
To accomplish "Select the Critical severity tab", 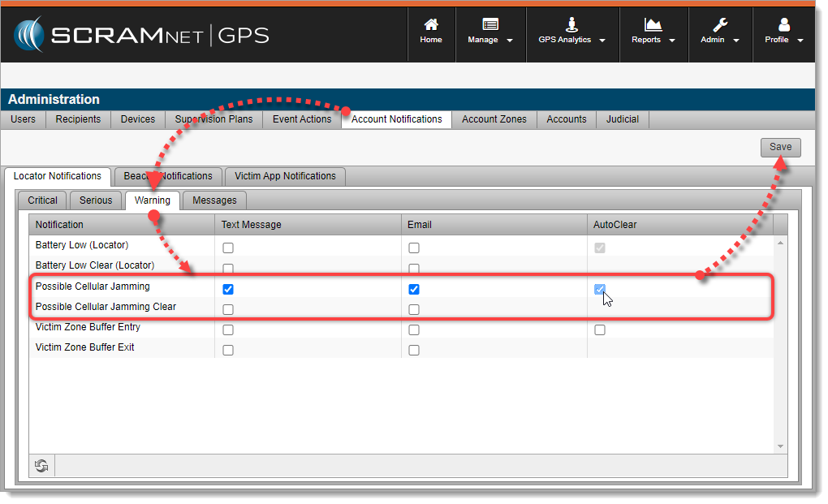I will pos(43,200).
